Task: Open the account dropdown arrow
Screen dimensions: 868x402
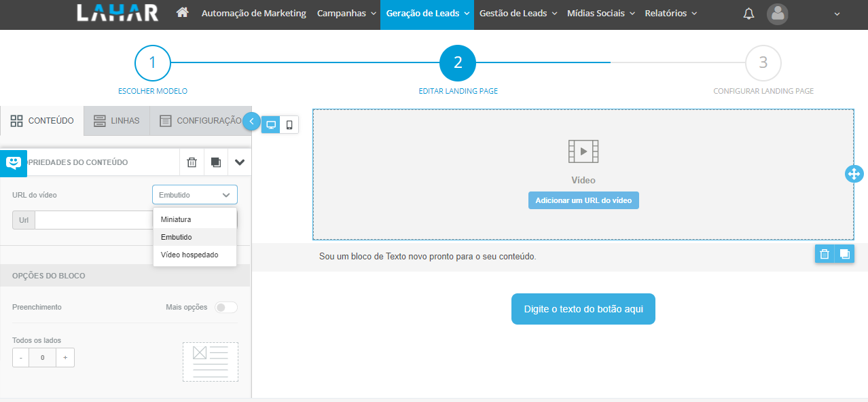Action: [837, 14]
